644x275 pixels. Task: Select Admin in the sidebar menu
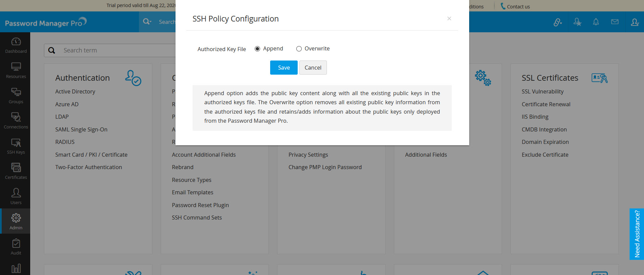(x=16, y=221)
